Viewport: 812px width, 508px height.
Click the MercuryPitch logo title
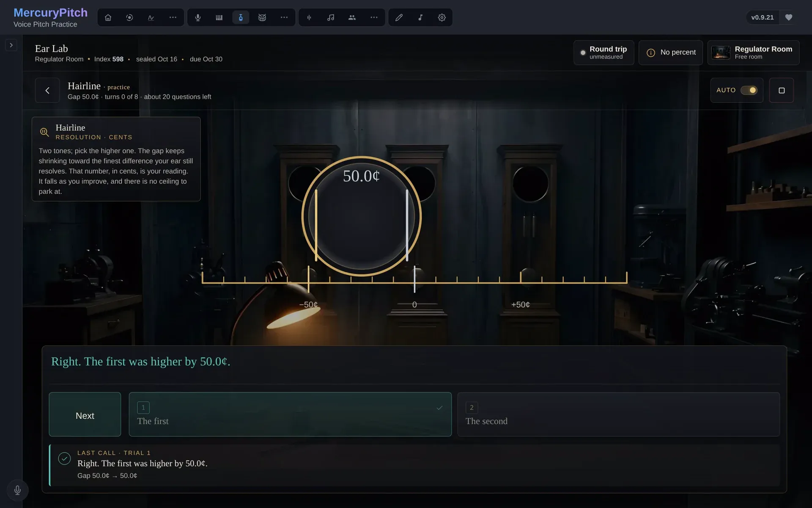[50, 13]
